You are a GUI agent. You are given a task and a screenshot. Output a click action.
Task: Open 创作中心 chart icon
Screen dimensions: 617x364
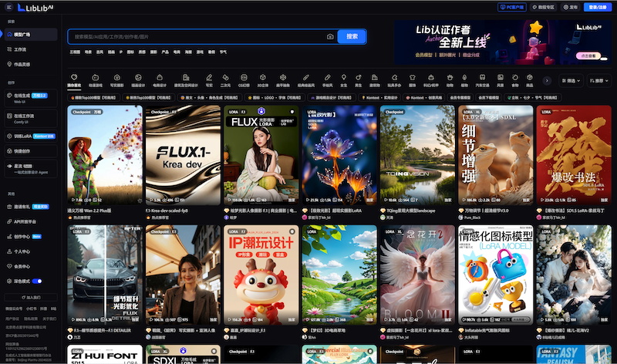10,237
